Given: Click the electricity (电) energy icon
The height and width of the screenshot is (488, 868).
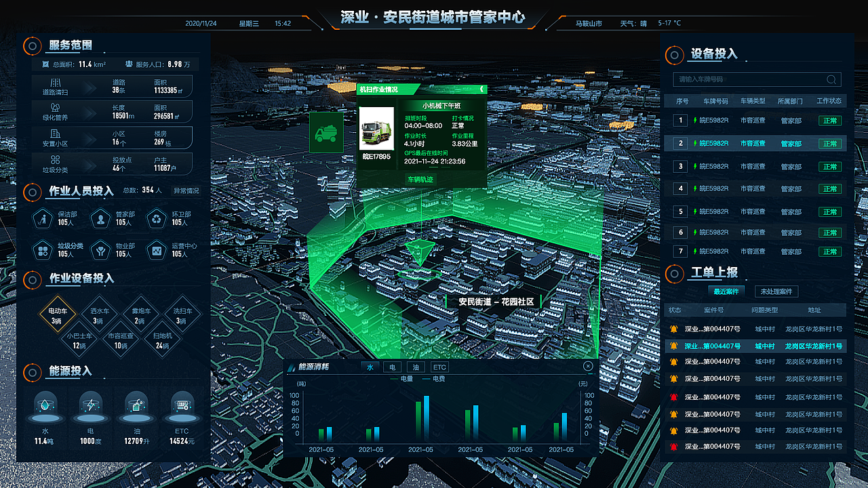Looking at the screenshot, I should (x=90, y=407).
